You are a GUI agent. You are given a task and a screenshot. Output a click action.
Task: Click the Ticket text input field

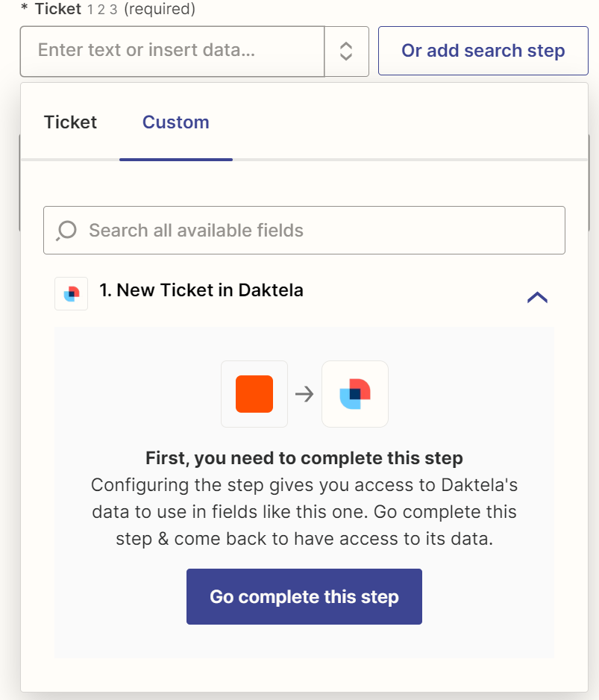[172, 51]
